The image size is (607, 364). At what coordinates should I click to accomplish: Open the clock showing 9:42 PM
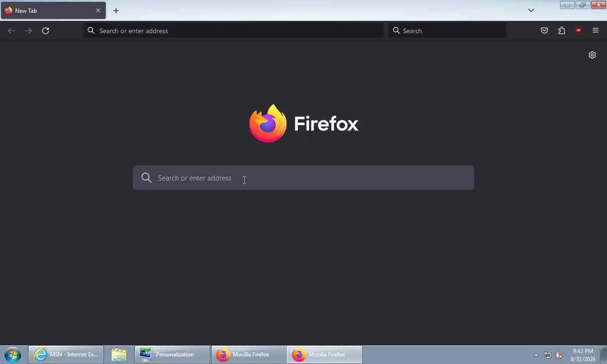coord(583,355)
